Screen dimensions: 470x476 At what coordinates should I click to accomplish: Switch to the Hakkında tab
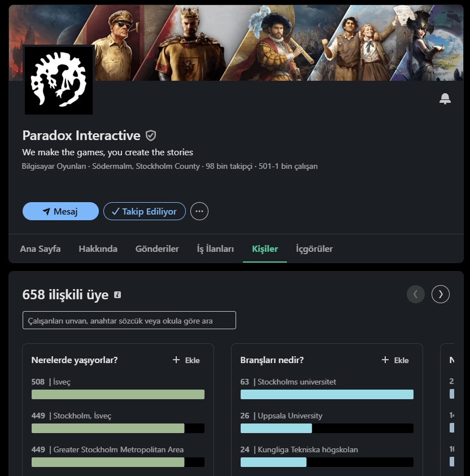98,248
